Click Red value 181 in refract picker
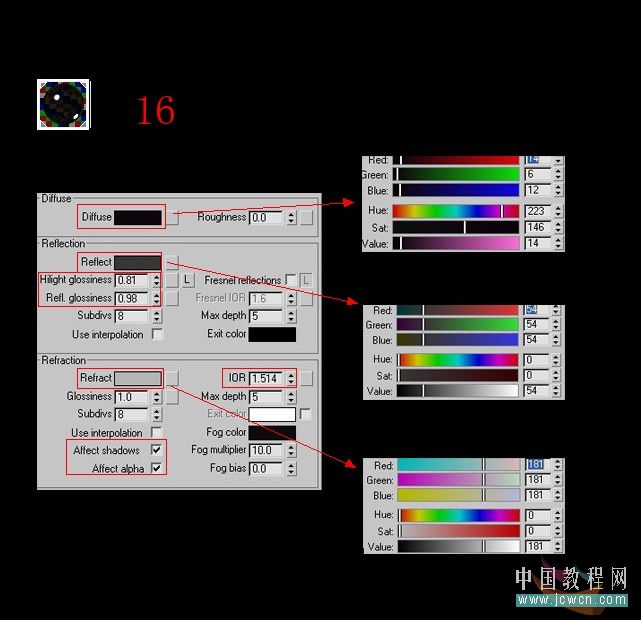 pos(538,465)
